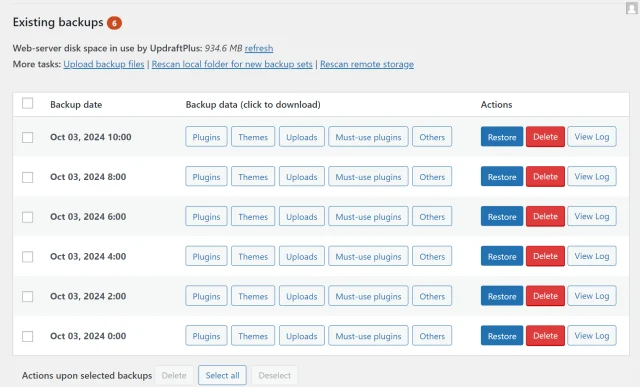
Task: Download Uploads from the 10:00 backup
Action: [x=302, y=137]
